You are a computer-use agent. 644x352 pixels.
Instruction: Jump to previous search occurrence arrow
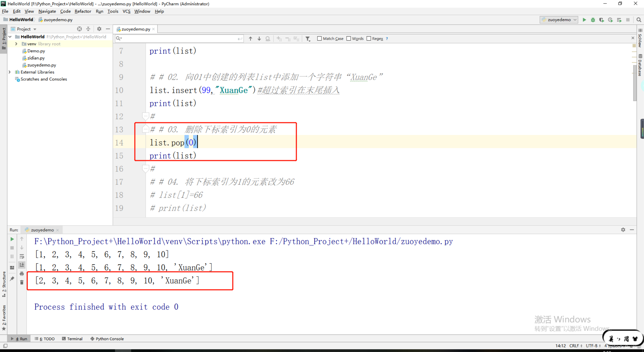(250, 39)
